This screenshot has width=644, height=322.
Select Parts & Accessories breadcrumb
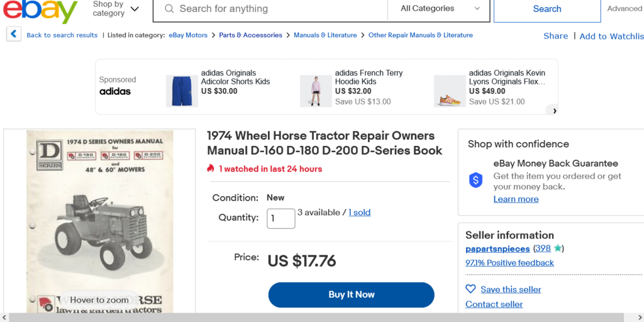tap(250, 35)
